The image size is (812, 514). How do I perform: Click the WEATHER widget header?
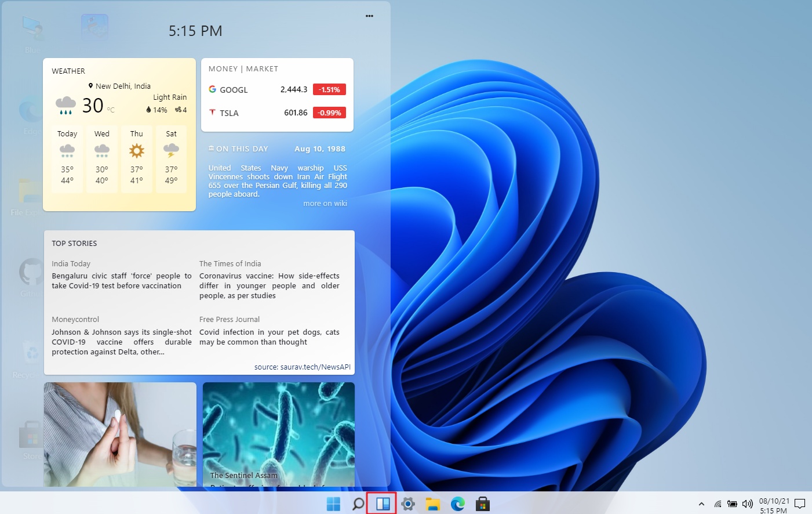pos(68,71)
